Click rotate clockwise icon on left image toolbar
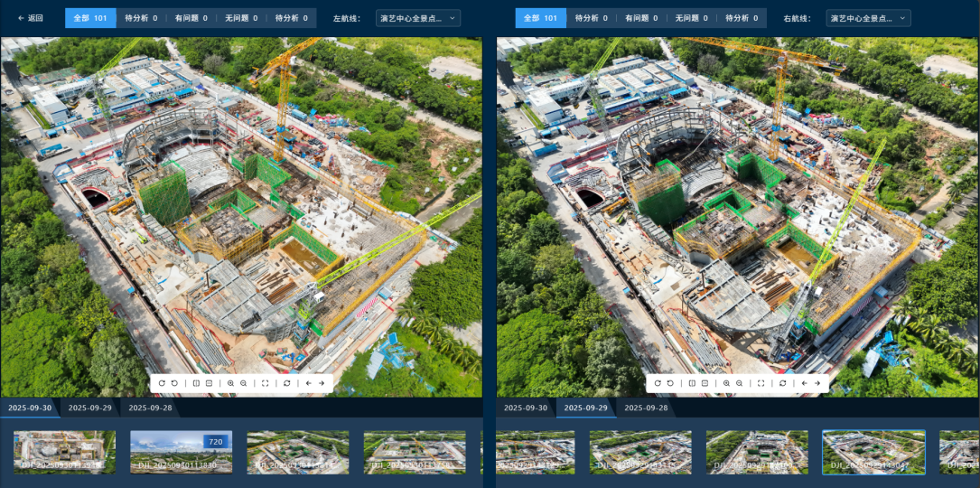Image resolution: width=980 pixels, height=488 pixels. (162, 383)
